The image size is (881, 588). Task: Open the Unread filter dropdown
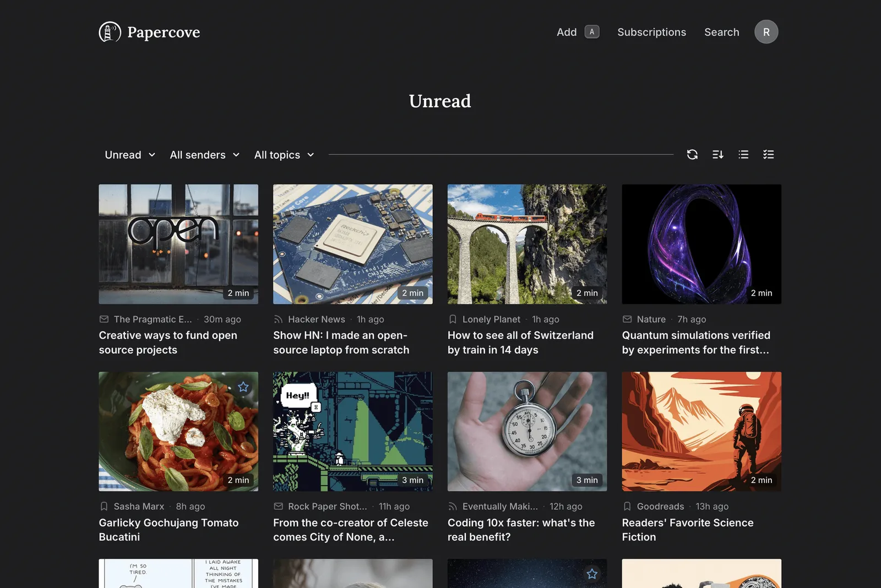click(130, 155)
